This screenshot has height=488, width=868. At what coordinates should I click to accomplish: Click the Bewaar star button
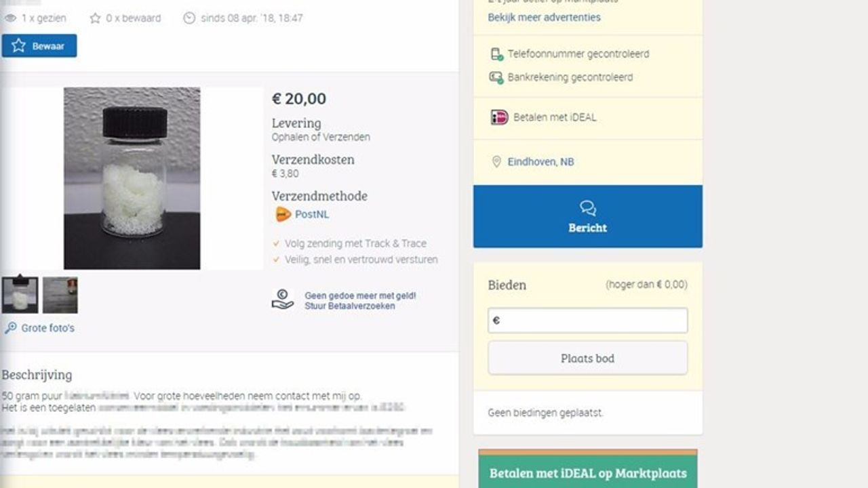(x=39, y=46)
